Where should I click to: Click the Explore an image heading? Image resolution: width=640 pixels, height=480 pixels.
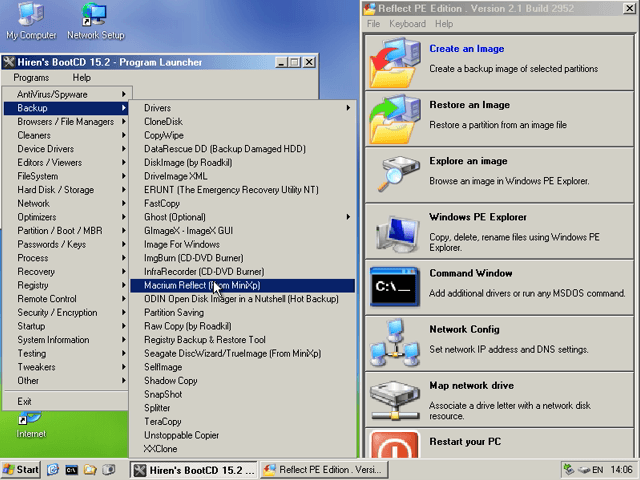click(468, 161)
